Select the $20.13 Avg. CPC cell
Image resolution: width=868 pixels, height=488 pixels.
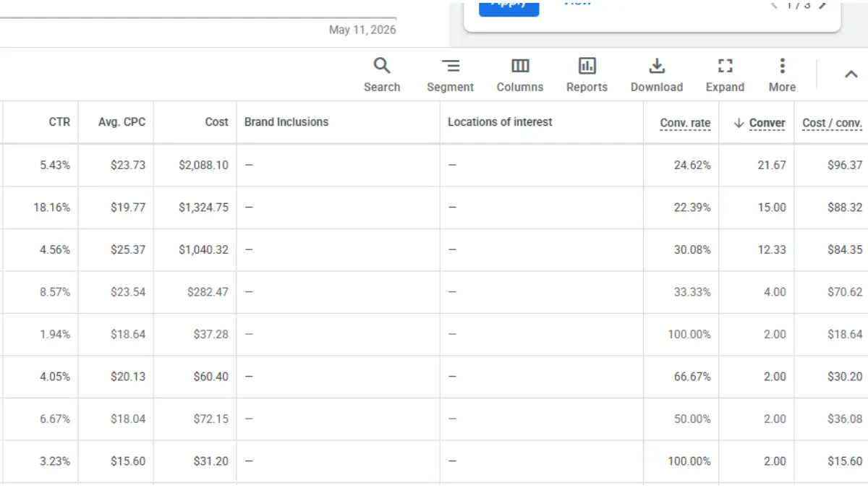[128, 377]
